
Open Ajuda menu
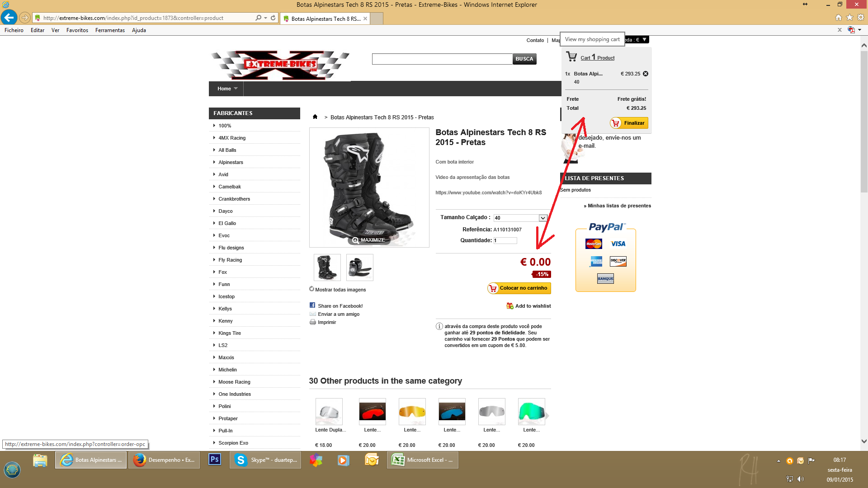(x=139, y=30)
